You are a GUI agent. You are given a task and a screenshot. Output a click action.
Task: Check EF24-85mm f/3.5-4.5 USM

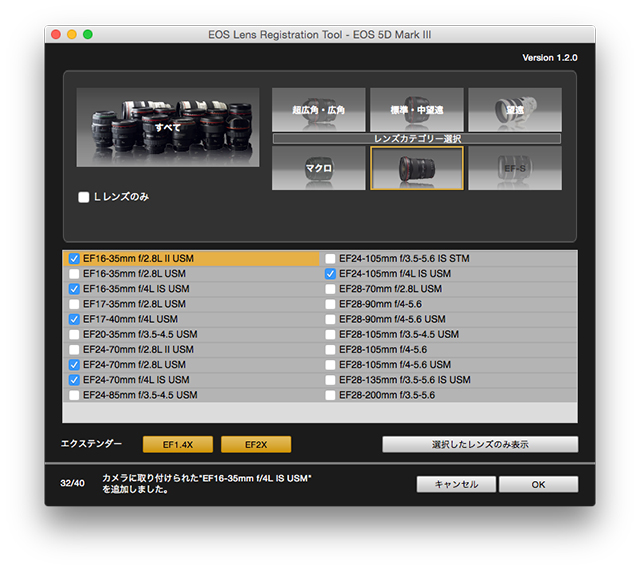[74, 395]
